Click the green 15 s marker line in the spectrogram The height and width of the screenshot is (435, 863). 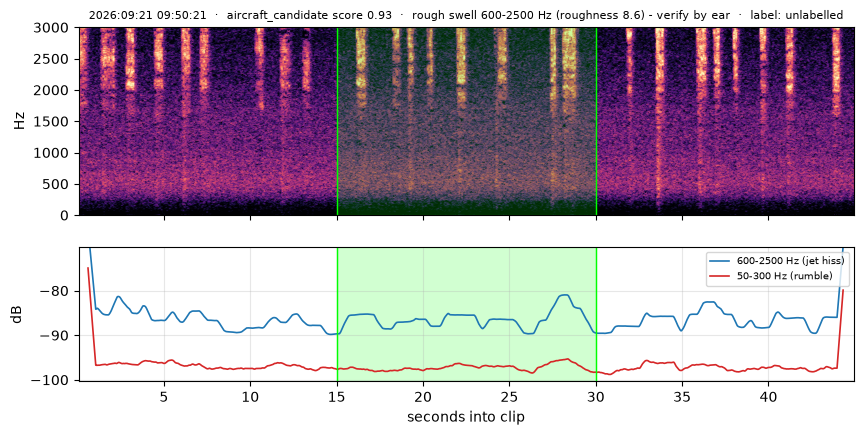[337, 121]
